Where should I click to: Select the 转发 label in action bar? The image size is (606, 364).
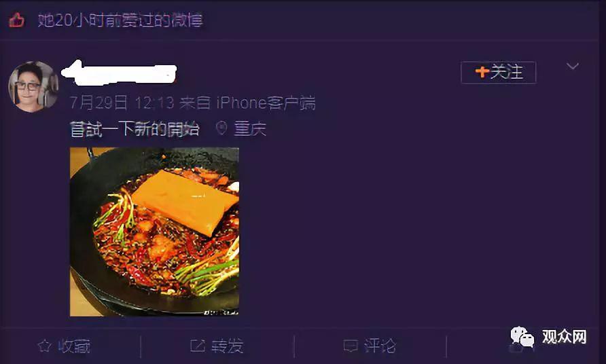[227, 346]
